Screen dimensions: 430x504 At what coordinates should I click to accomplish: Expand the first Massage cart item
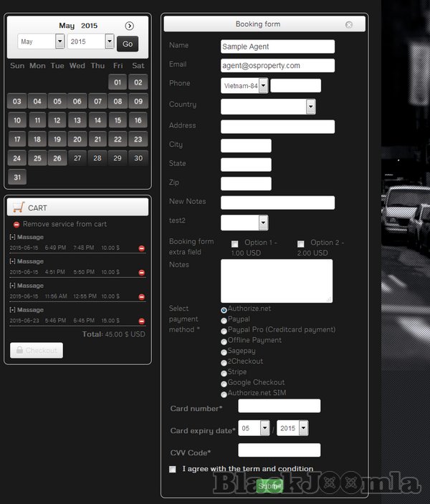[13, 237]
